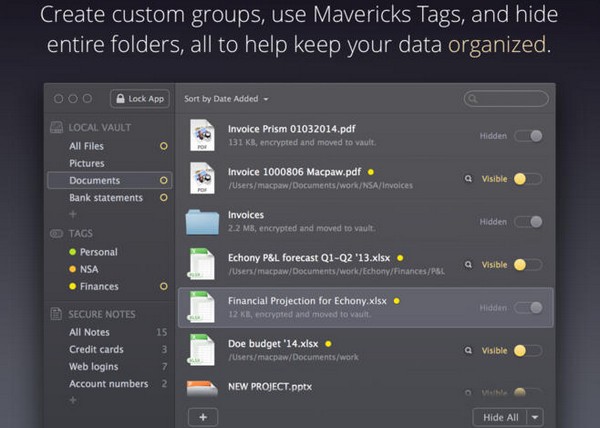Open Credit cards secure notes
Viewport: 600px width, 428px height.
97,349
